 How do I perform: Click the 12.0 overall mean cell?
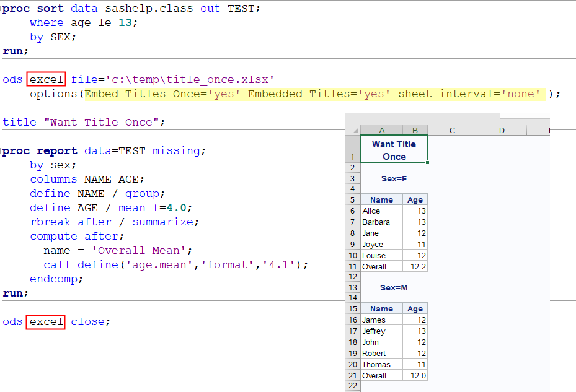[415, 376]
